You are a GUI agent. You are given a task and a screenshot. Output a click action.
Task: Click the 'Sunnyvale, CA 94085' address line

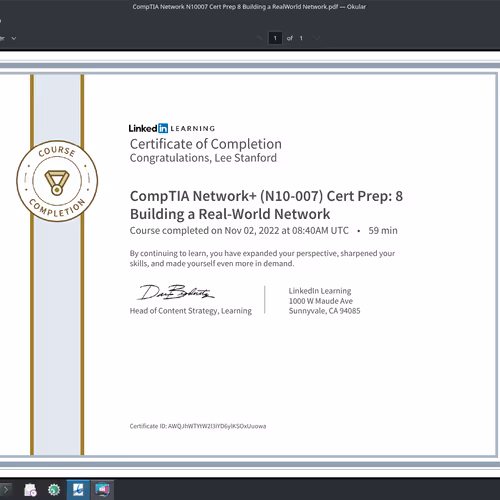pyautogui.click(x=324, y=311)
